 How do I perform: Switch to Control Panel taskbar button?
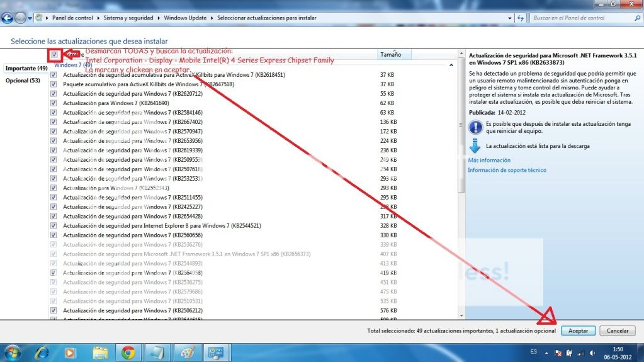[x=216, y=353]
